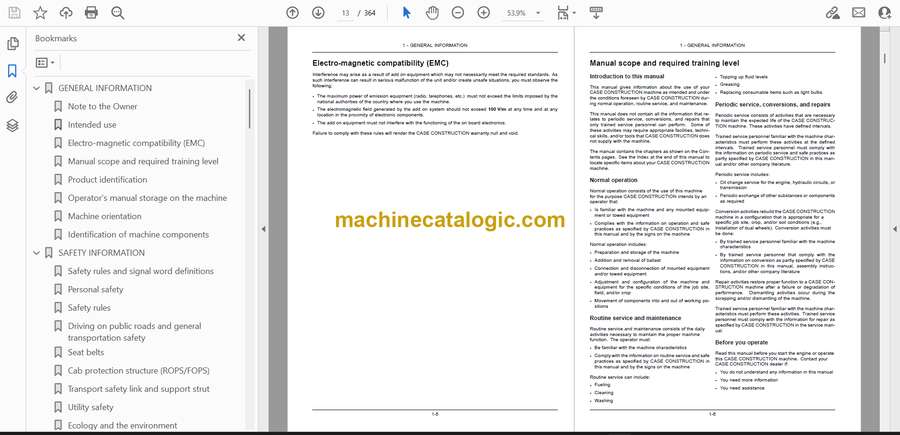The width and height of the screenshot is (900, 435).
Task: Open the layers panel icon
Action: 13,125
